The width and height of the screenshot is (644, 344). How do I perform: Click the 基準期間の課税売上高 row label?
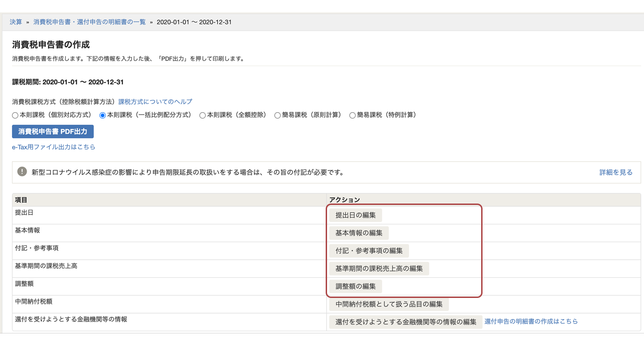(x=46, y=266)
